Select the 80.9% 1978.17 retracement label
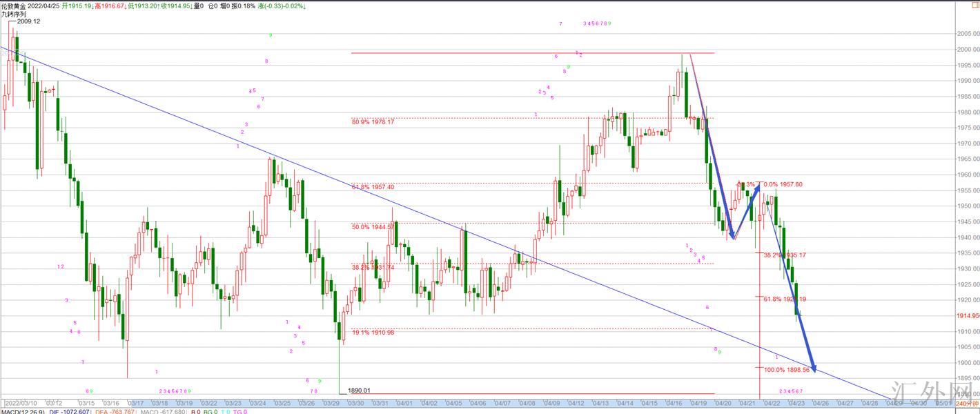Viewport: 980px width, 414px height. tap(373, 122)
